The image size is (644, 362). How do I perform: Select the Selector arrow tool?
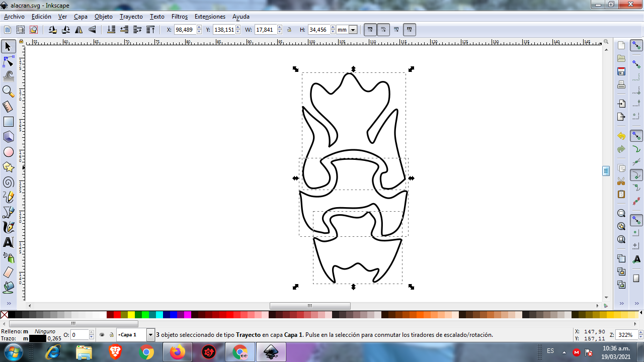(8, 47)
